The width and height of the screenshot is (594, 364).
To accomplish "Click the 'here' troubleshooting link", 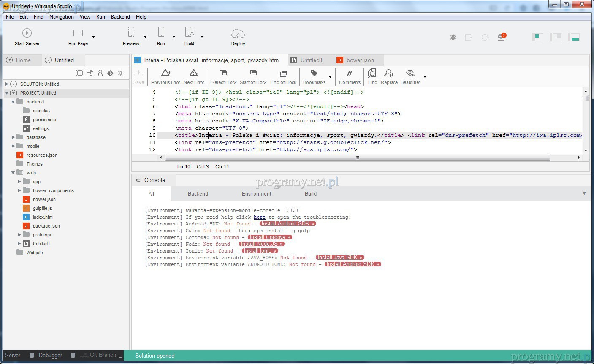I will (259, 217).
